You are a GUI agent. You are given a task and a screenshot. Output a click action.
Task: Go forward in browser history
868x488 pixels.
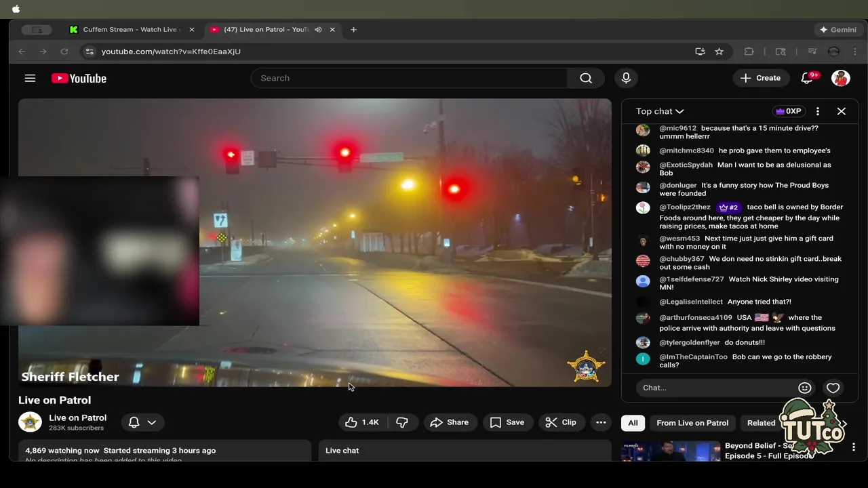43,52
